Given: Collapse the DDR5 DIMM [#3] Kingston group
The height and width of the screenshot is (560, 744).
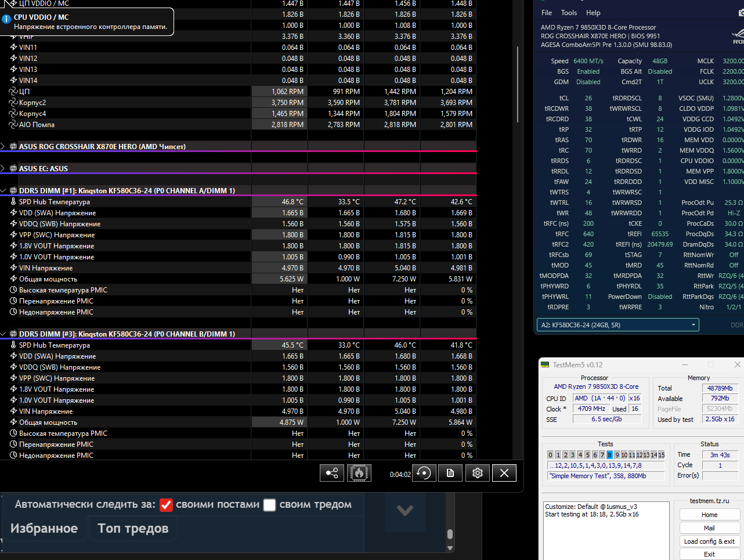Looking at the screenshot, I should tap(3, 334).
